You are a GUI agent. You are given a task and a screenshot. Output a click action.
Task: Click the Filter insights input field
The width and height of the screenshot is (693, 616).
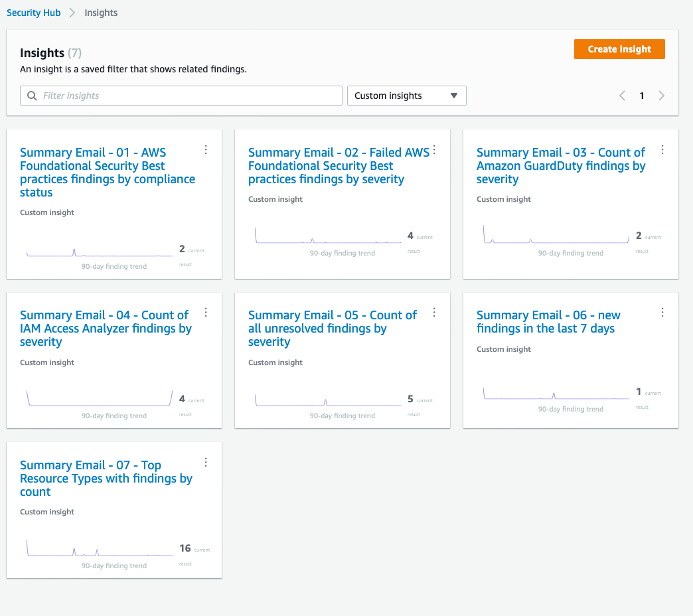179,96
